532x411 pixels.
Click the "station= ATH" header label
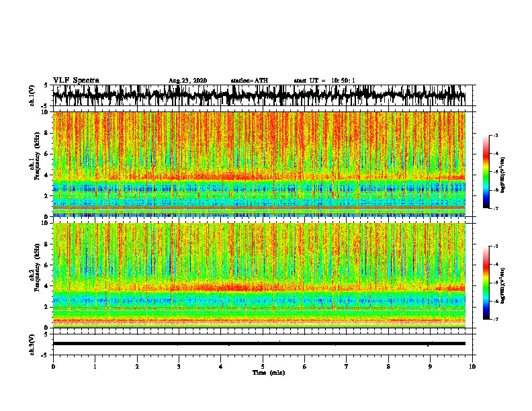[x=249, y=81]
